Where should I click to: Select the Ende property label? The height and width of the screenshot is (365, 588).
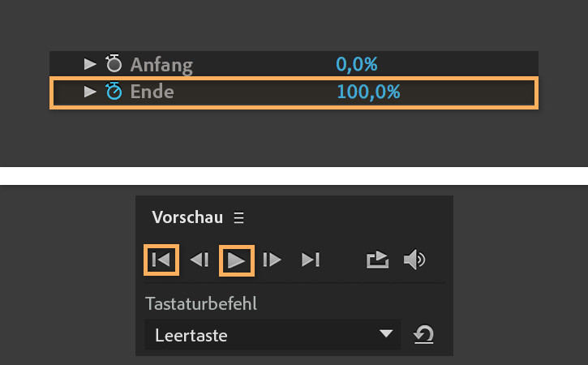pyautogui.click(x=152, y=92)
